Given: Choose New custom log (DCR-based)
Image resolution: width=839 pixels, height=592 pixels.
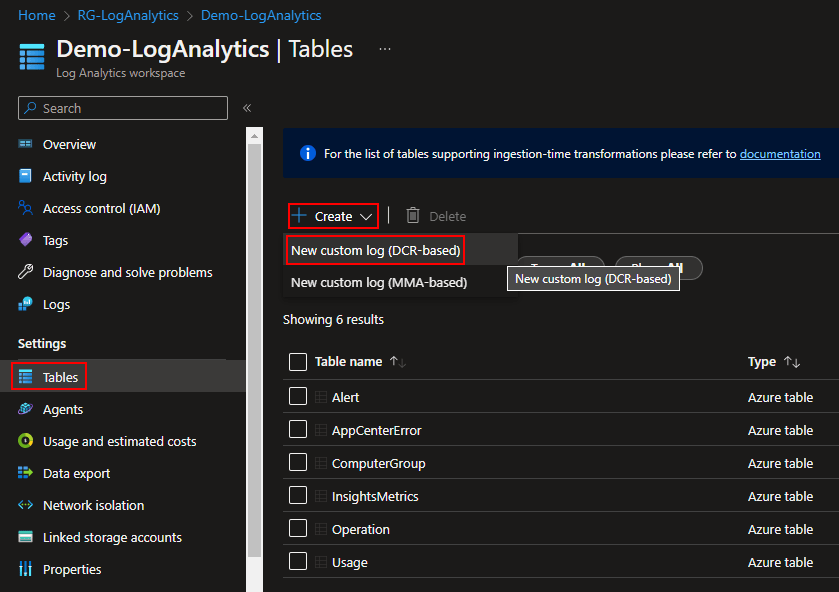Looking at the screenshot, I should tap(376, 250).
